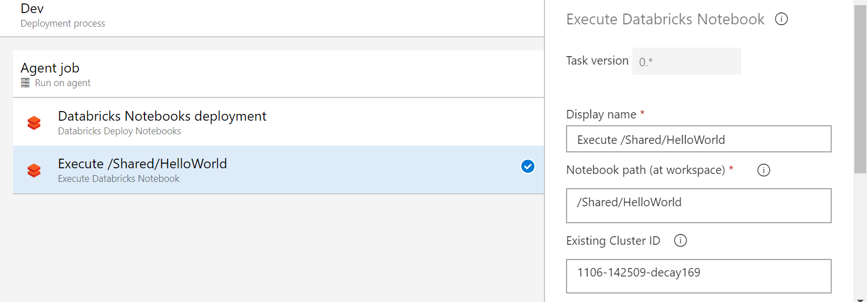Toggle the blue checkmark on Execute /Shared/HelloWorld task
This screenshot has height=302, width=868.
point(527,166)
